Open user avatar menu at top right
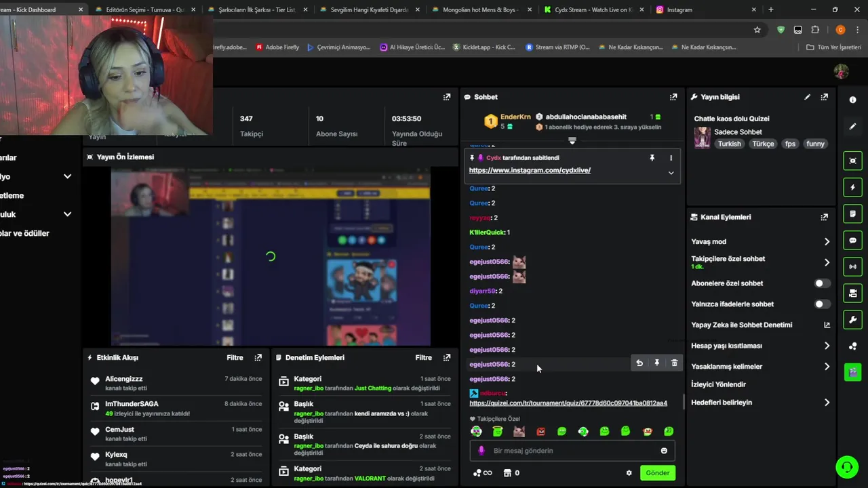The image size is (868, 488). pos(842,72)
